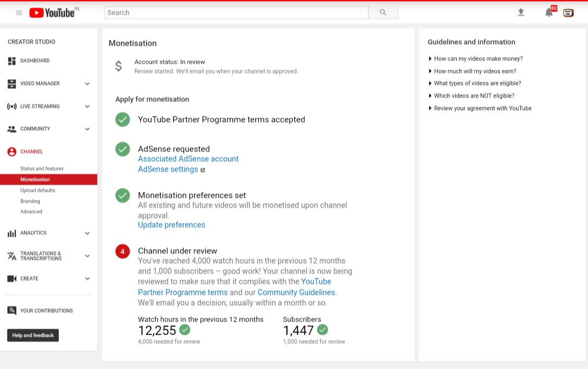
Task: Expand 'Review your agreement with YouTube'
Action: (x=480, y=108)
